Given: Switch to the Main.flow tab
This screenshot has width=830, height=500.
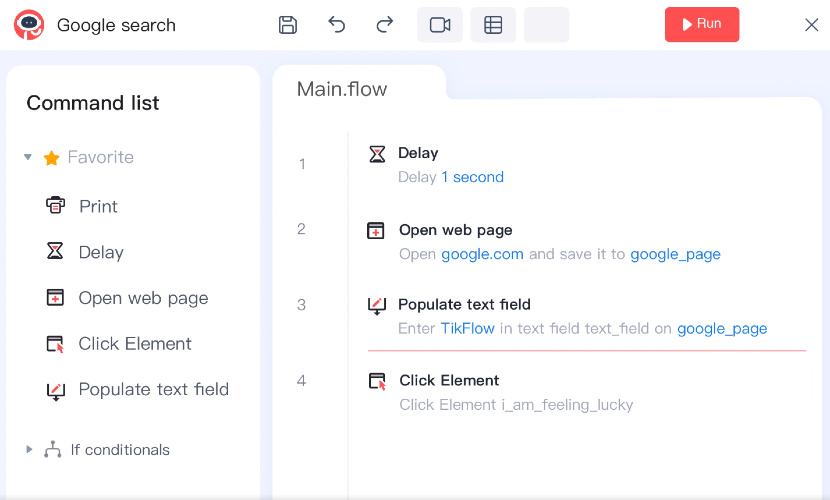Looking at the screenshot, I should (342, 89).
